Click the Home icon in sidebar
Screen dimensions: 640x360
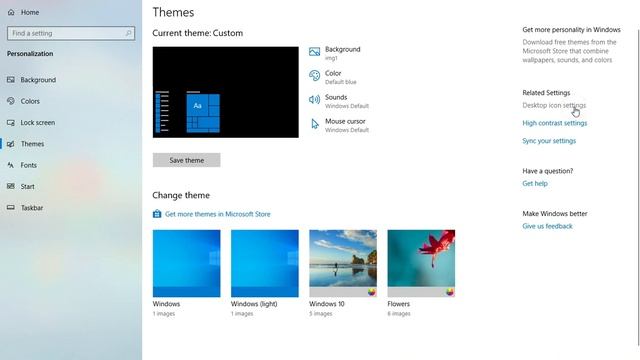click(x=11, y=12)
